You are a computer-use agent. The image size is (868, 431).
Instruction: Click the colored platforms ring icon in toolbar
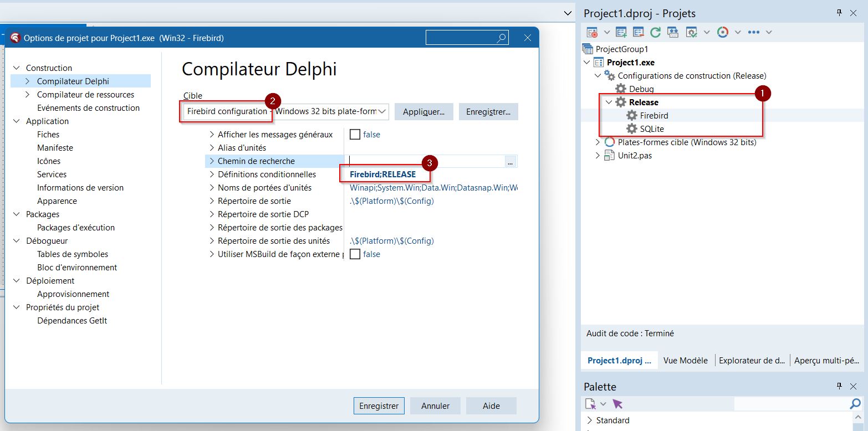[x=722, y=32]
